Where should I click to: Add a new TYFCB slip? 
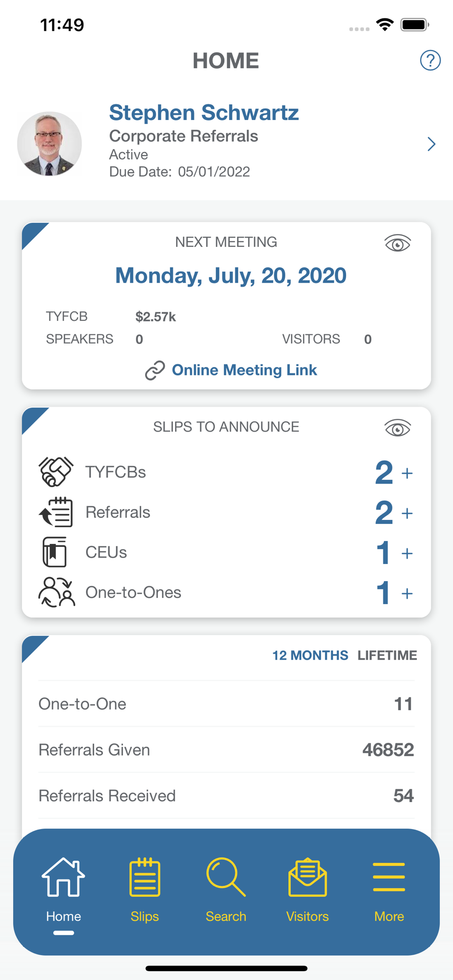coord(407,473)
